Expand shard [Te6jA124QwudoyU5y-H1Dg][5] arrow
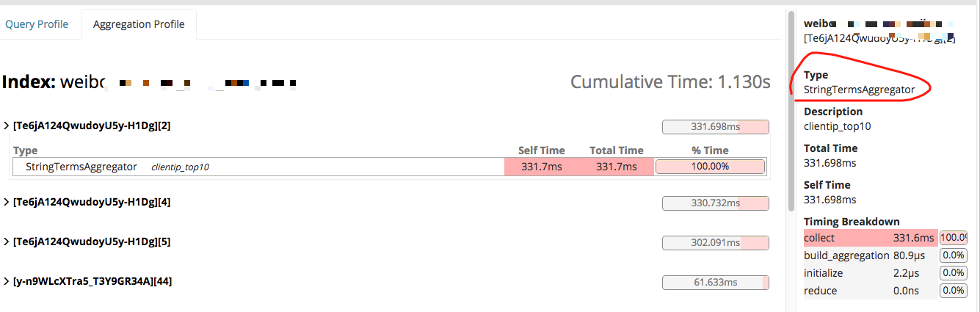Viewport: 980px width, 312px height. point(7,242)
